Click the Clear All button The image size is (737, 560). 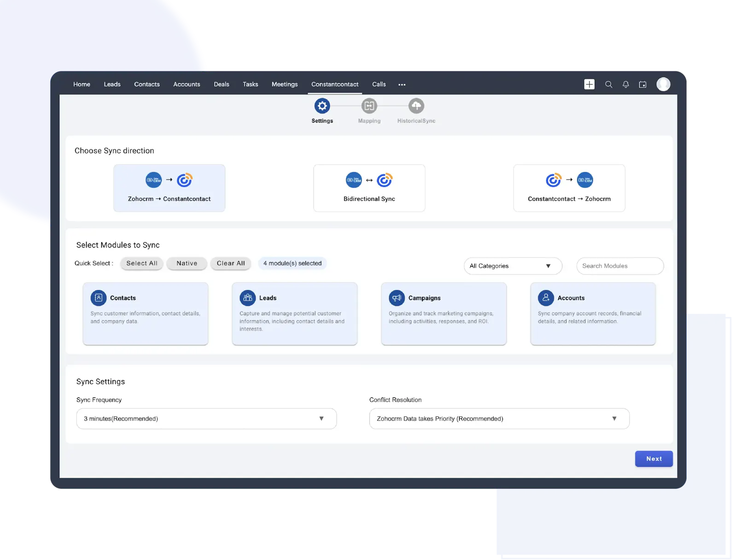231,263
